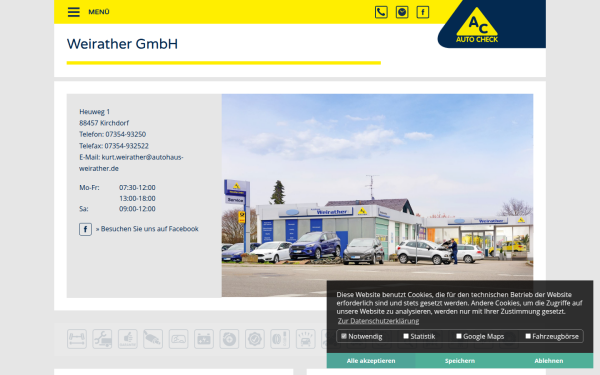Click the windshield glass service icon
Screen dimensions: 600x375
click(x=178, y=339)
